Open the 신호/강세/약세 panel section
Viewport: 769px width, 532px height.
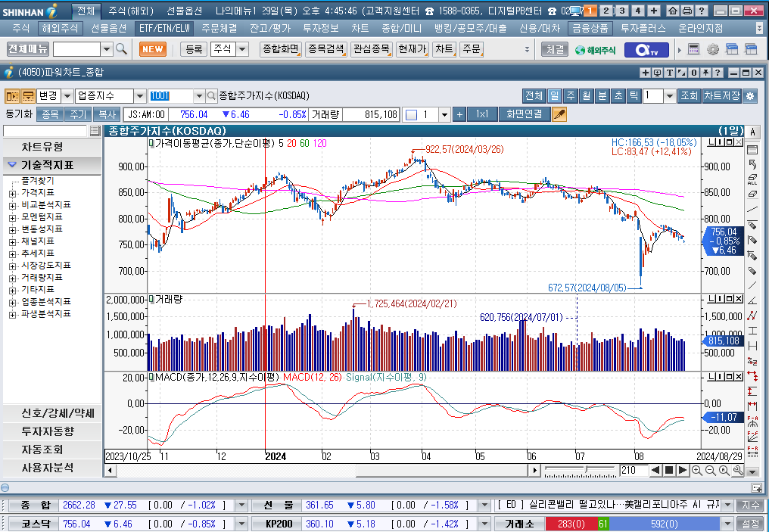coord(58,413)
